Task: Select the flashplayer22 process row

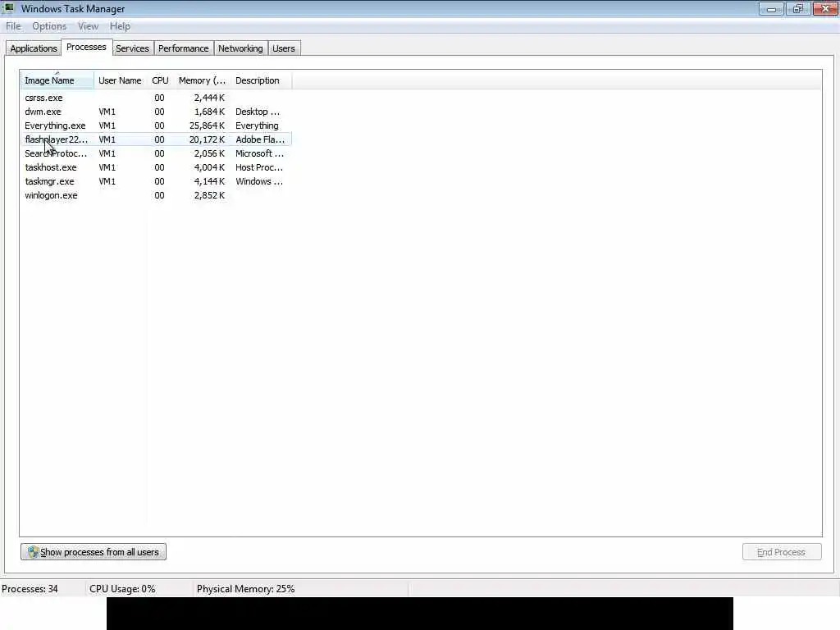Action: coord(156,139)
